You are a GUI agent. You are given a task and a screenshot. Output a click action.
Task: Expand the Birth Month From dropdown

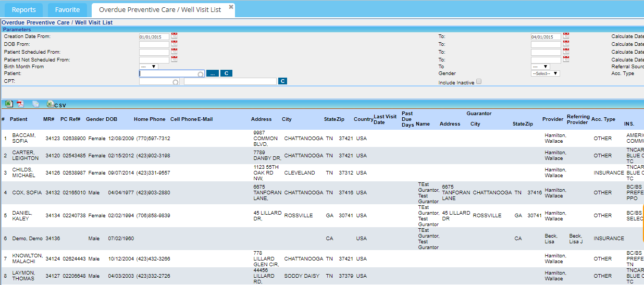point(149,67)
